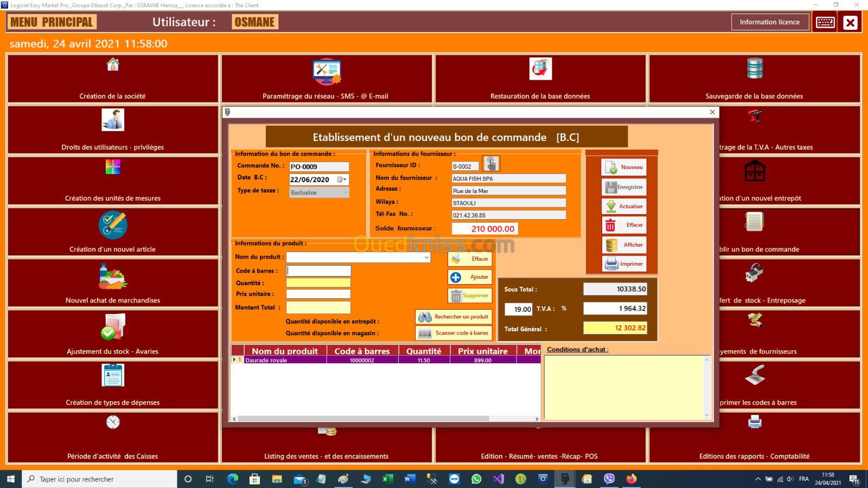Expand the Nom du produit dropdown
This screenshot has height=488, width=868.
pyautogui.click(x=426, y=258)
